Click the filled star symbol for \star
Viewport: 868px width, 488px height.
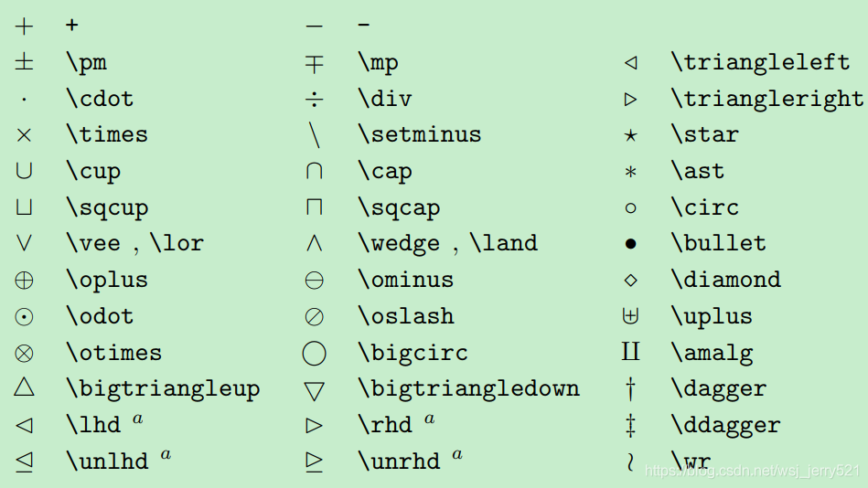point(630,135)
